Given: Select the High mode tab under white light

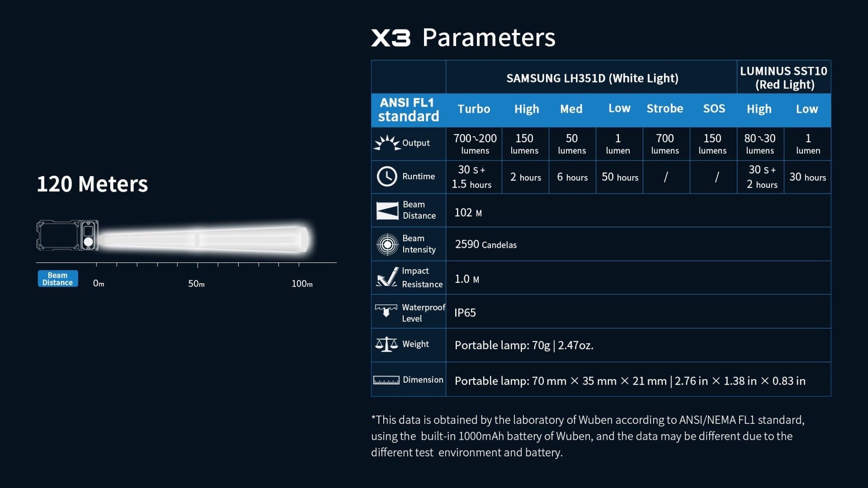Looking at the screenshot, I should pos(525,109).
